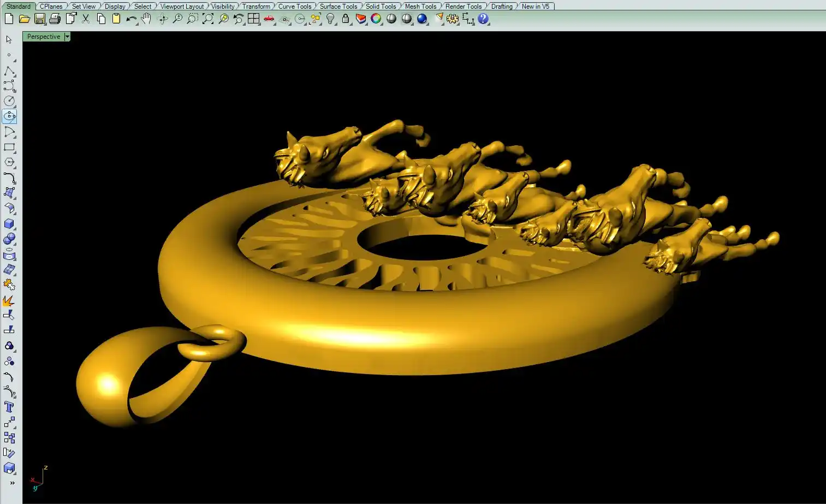Image resolution: width=826 pixels, height=504 pixels.
Task: Select the Ellipse tool in left toolbar
Action: tap(9, 116)
